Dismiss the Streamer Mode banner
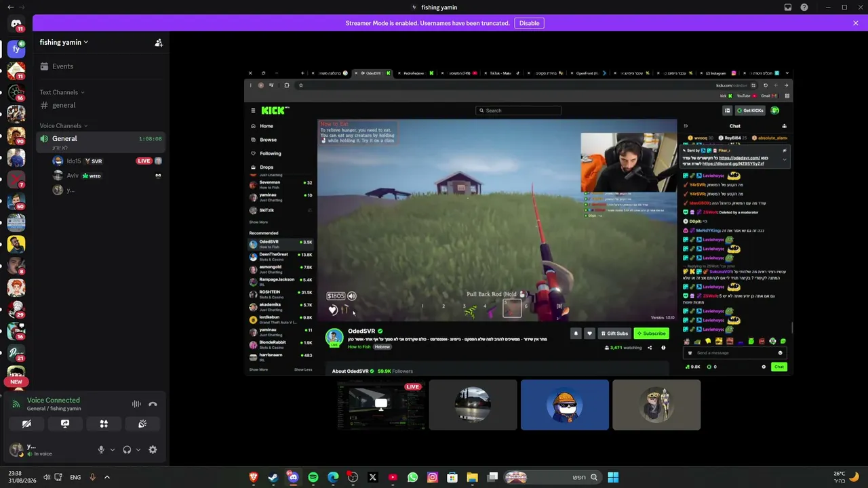The image size is (868, 488). pos(856,23)
